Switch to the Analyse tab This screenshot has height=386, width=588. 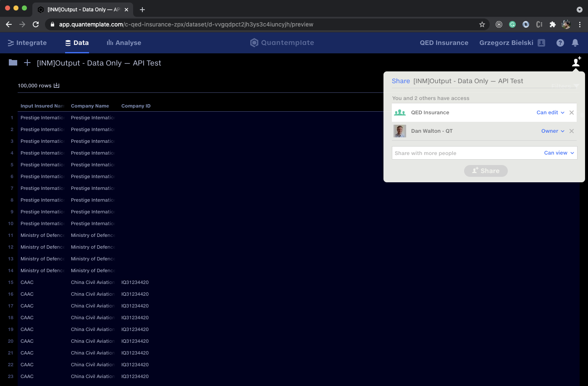(x=124, y=43)
